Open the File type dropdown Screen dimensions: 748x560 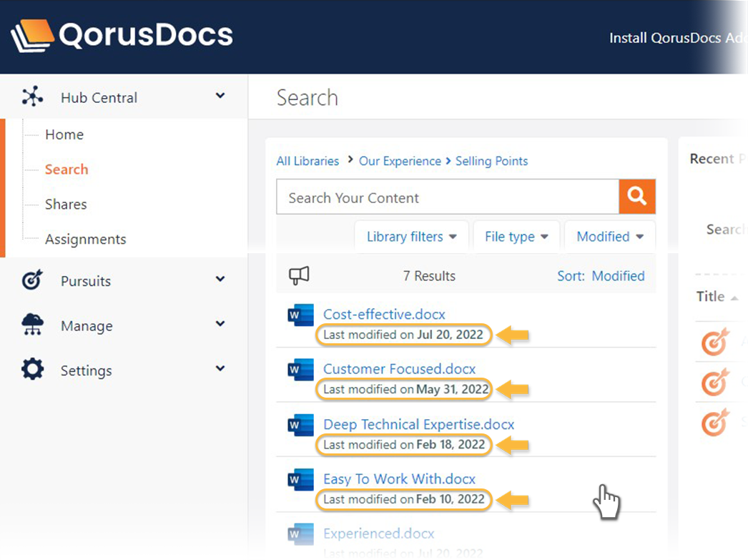516,237
